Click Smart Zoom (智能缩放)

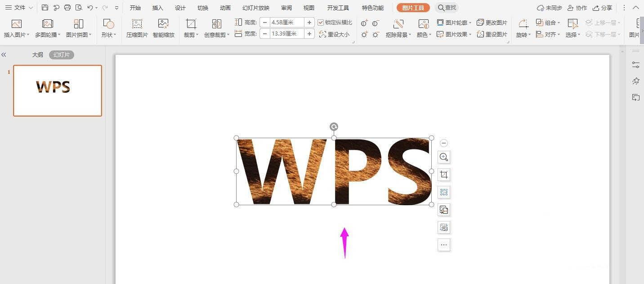point(163,29)
